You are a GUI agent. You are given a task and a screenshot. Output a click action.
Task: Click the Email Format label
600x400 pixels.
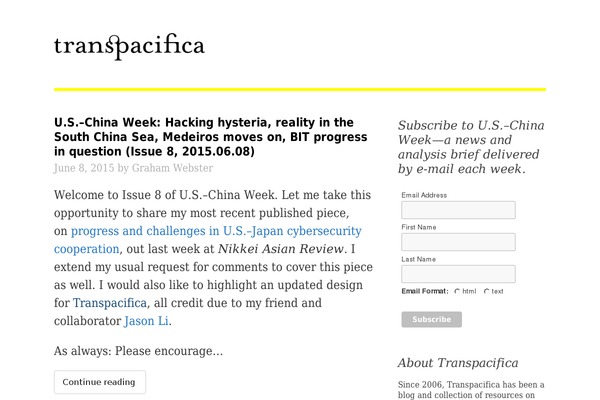click(425, 291)
